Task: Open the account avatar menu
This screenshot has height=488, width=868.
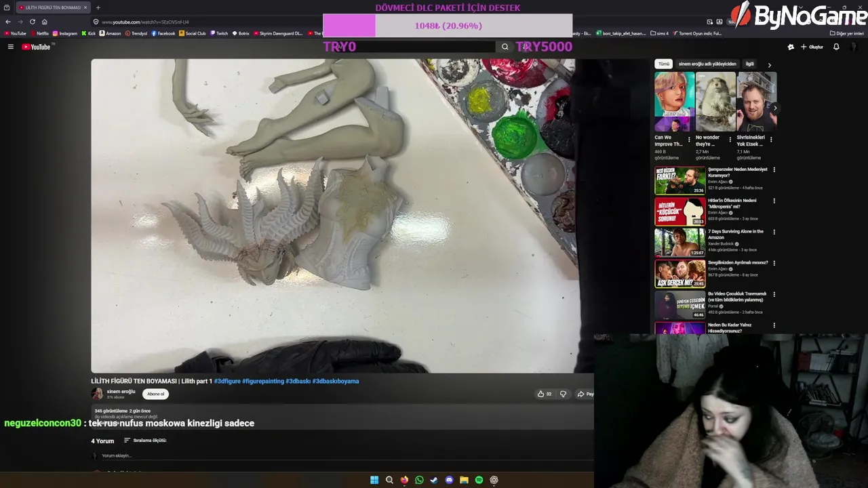Action: click(854, 47)
